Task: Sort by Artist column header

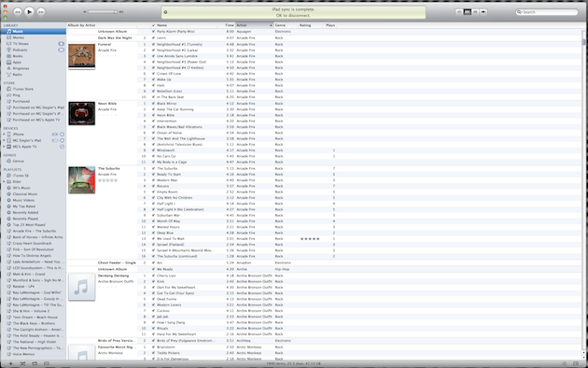Action: point(254,25)
